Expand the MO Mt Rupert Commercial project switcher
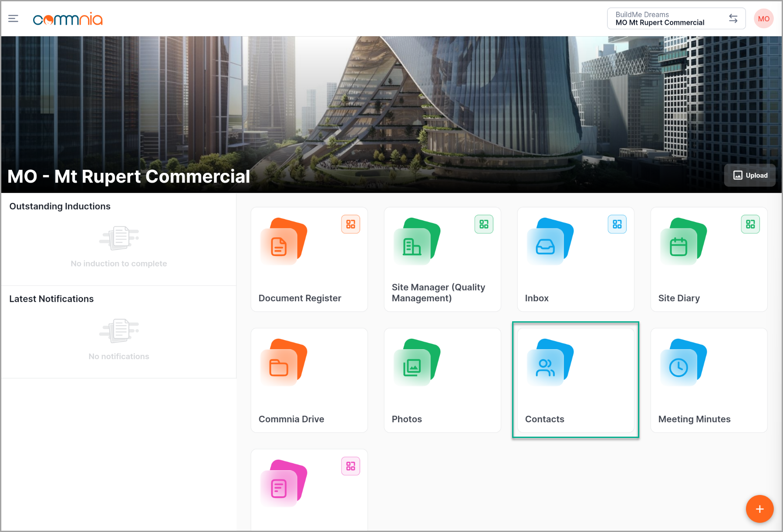 click(666, 19)
